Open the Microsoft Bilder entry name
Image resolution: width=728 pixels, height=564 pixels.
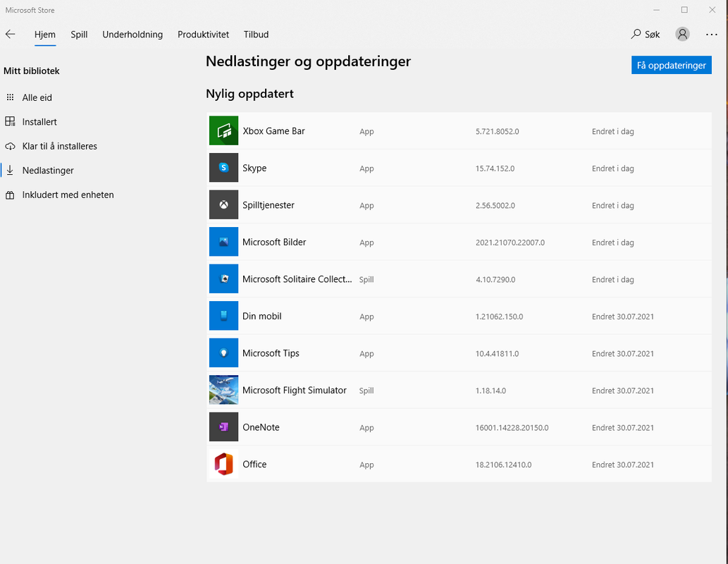pyautogui.click(x=274, y=242)
